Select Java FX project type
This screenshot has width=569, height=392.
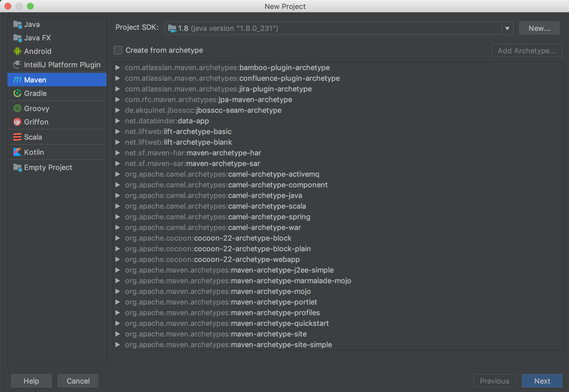click(x=57, y=38)
